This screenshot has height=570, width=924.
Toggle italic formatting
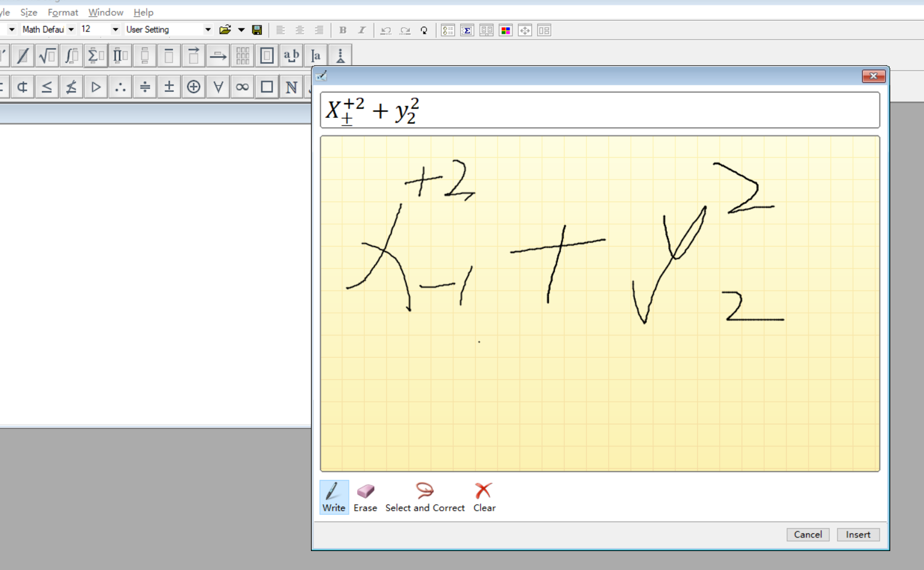click(361, 30)
